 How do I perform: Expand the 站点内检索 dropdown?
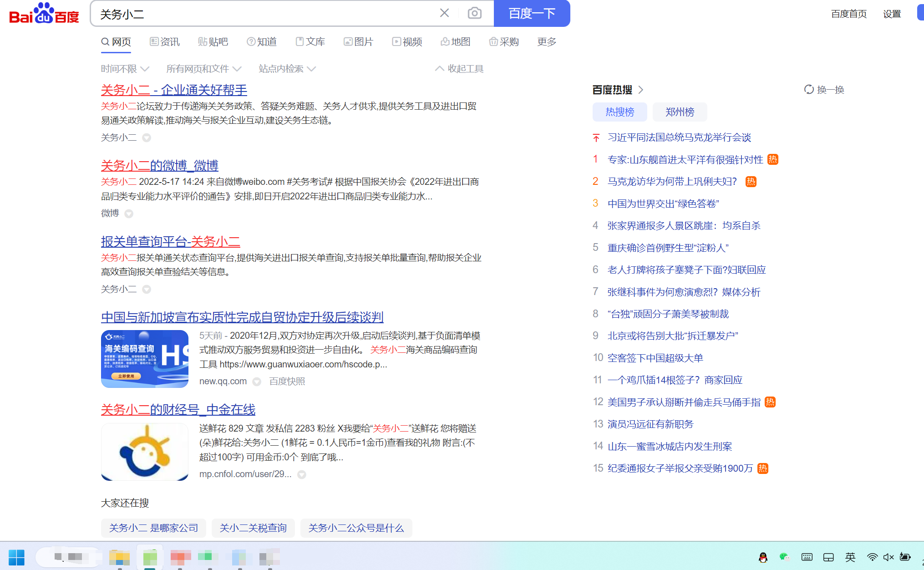(287, 69)
